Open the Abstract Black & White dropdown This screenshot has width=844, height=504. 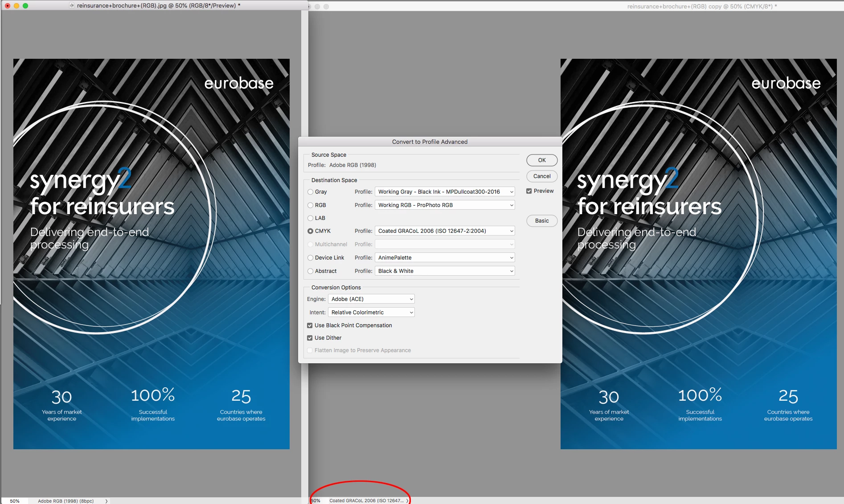(x=445, y=271)
